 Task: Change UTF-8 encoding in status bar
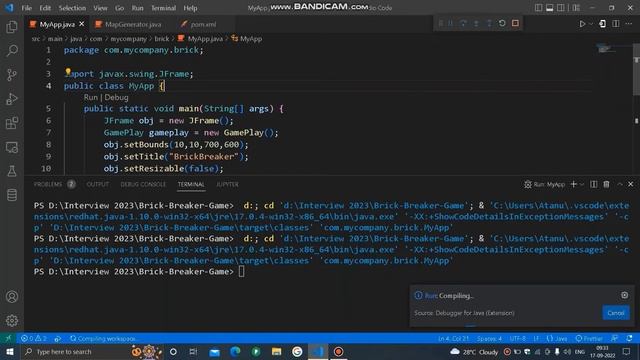518,338
